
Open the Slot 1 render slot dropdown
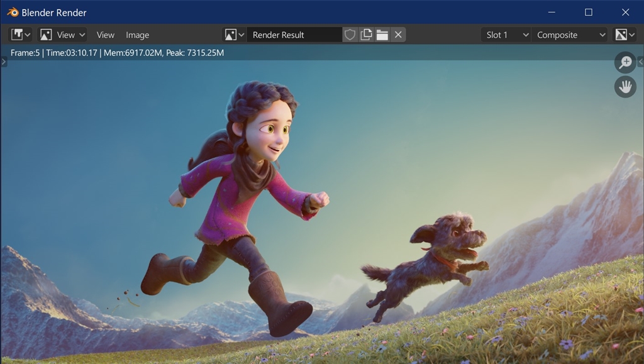506,35
